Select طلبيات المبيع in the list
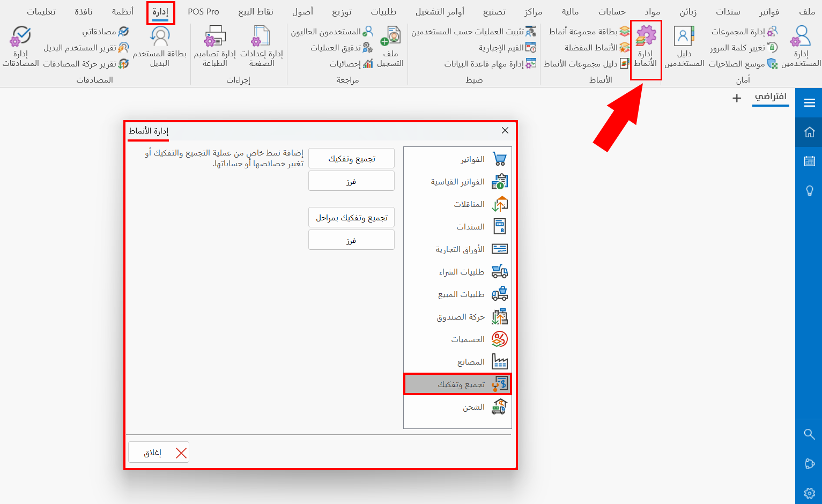This screenshot has width=822, height=504. (x=457, y=294)
